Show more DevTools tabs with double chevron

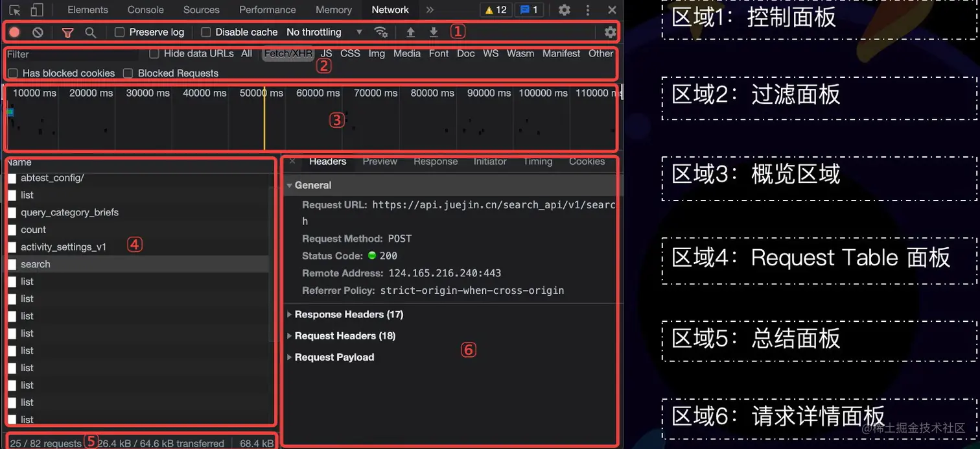pos(430,10)
